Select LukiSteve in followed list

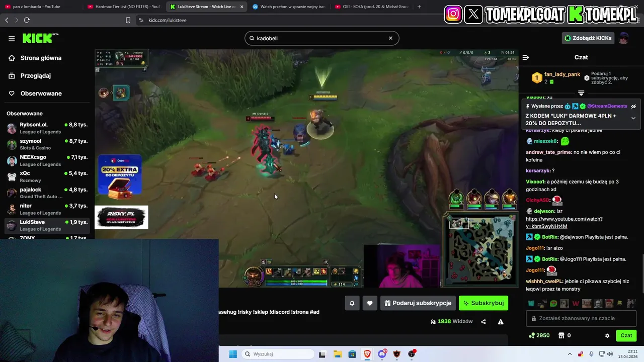tap(47, 225)
